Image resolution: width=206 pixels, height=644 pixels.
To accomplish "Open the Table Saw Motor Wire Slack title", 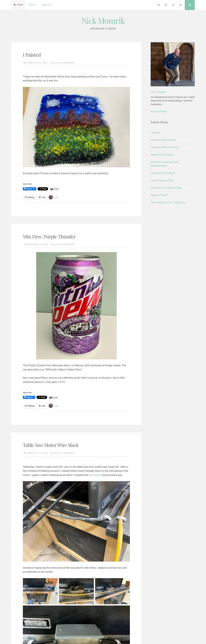I will click(x=51, y=445).
